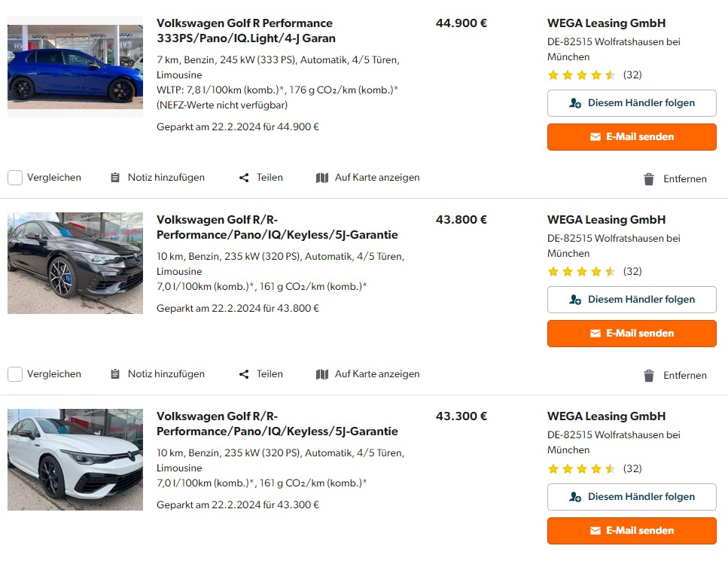
Task: Open WEGA Leasing GmbH dealer name in third listing
Action: click(x=606, y=416)
